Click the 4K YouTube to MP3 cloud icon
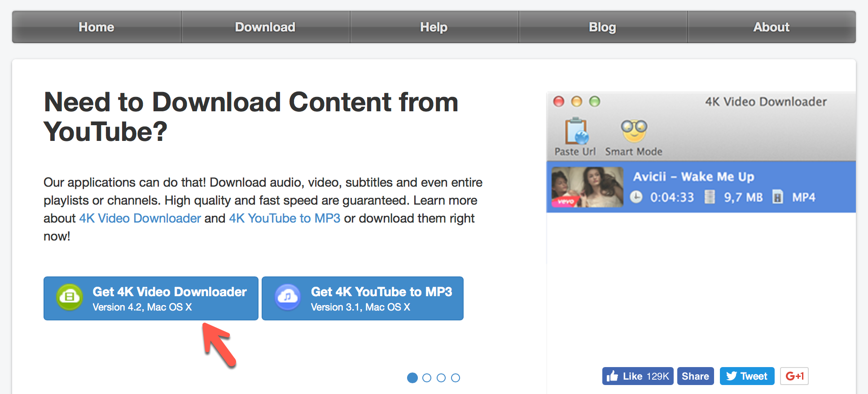Viewport: 868px width, 394px height. (x=288, y=297)
